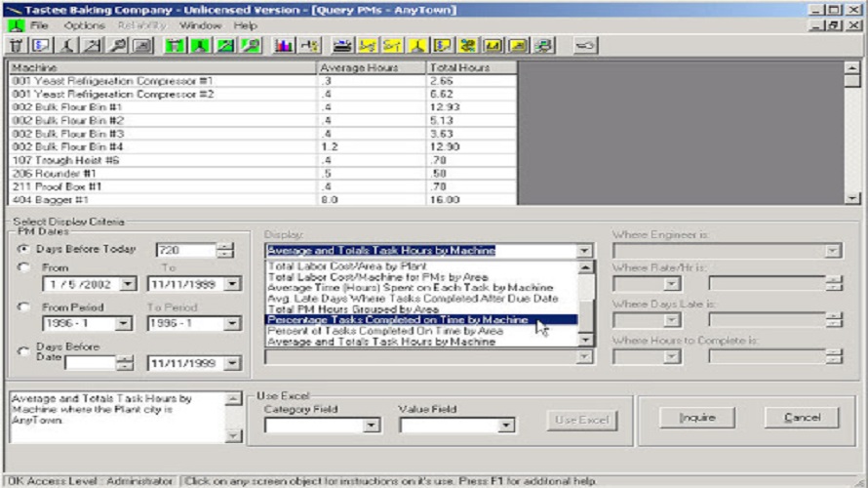Click the green line-chart toolbar icon
This screenshot has width=868, height=488.
pyautogui.click(x=226, y=46)
